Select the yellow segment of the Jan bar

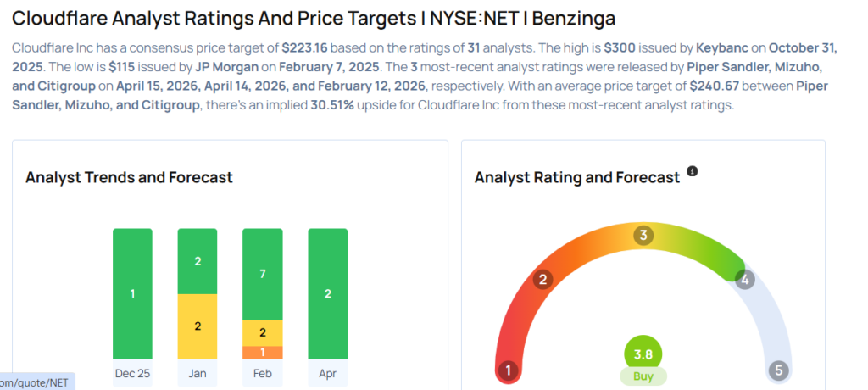198,326
